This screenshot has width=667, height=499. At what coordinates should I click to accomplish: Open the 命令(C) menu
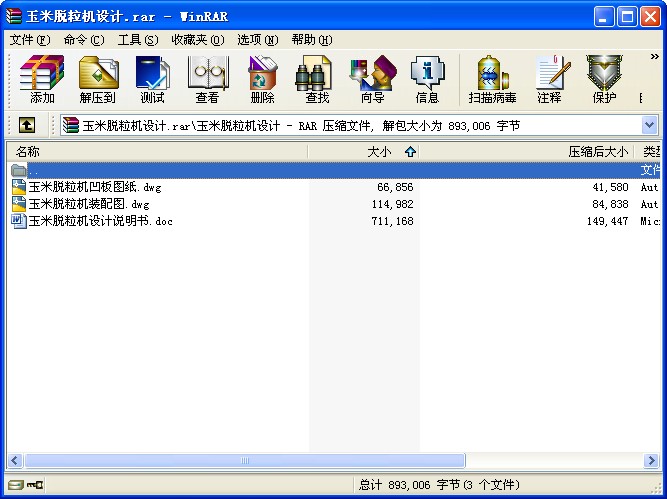[84, 40]
